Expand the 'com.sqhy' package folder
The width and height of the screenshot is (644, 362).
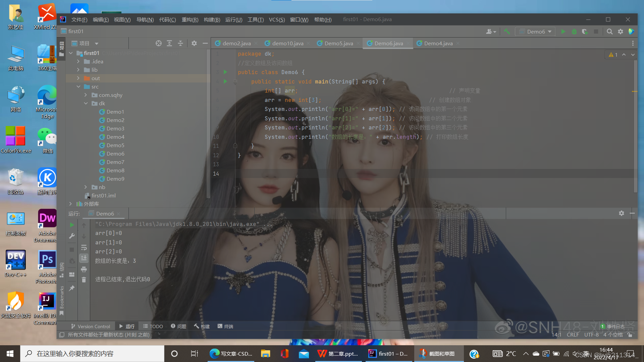85,95
